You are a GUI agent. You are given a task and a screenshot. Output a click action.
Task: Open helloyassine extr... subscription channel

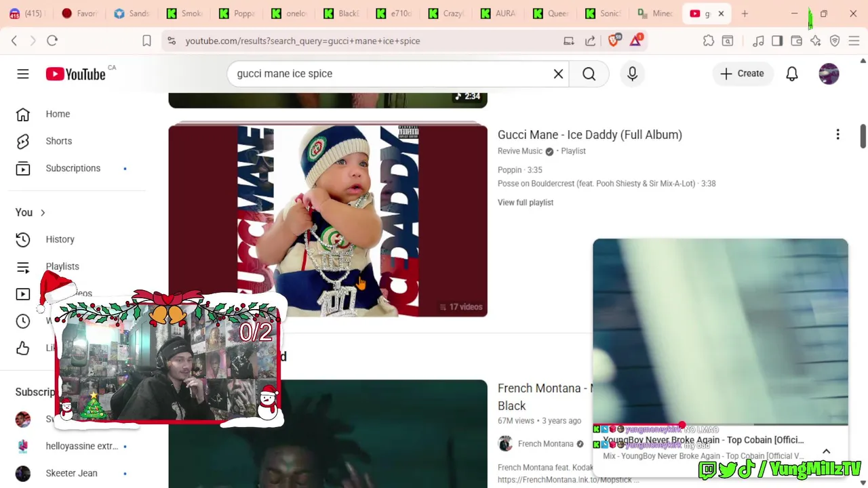[81, 446]
